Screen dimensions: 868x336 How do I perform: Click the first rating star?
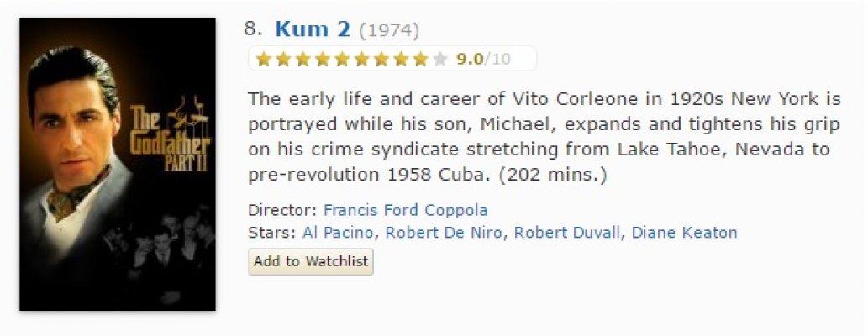coord(264,59)
